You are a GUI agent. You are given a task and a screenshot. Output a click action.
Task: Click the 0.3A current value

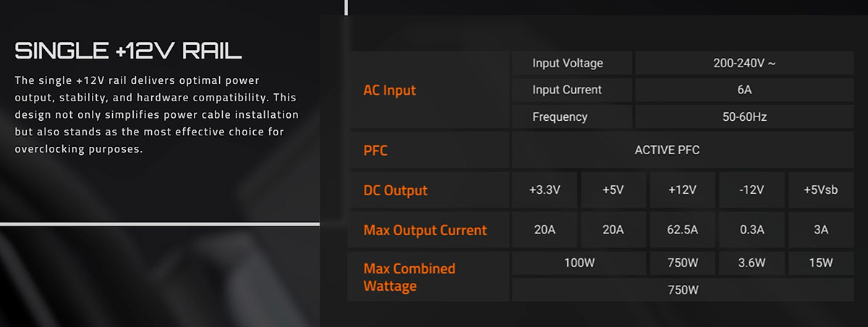pos(752,230)
